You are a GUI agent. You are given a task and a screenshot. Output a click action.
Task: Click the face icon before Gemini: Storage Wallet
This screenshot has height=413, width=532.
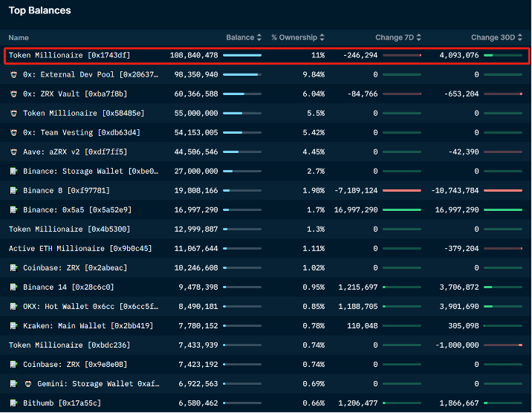[x=27, y=384]
